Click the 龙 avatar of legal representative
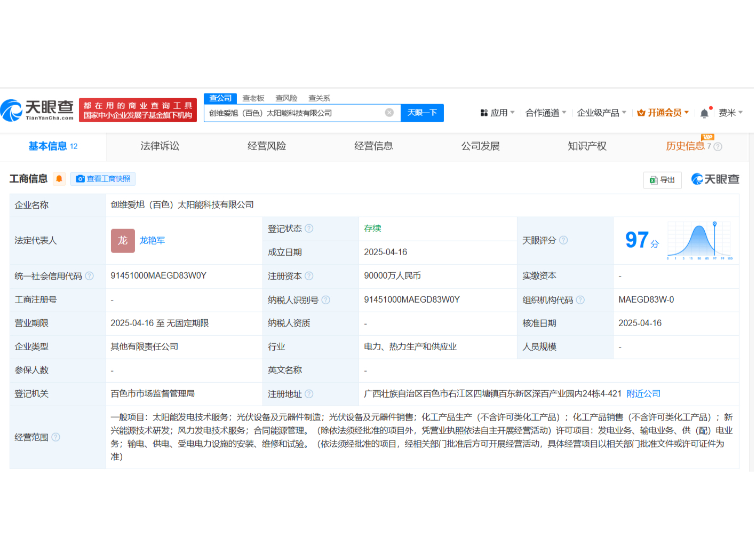This screenshot has height=560, width=756. tap(123, 241)
